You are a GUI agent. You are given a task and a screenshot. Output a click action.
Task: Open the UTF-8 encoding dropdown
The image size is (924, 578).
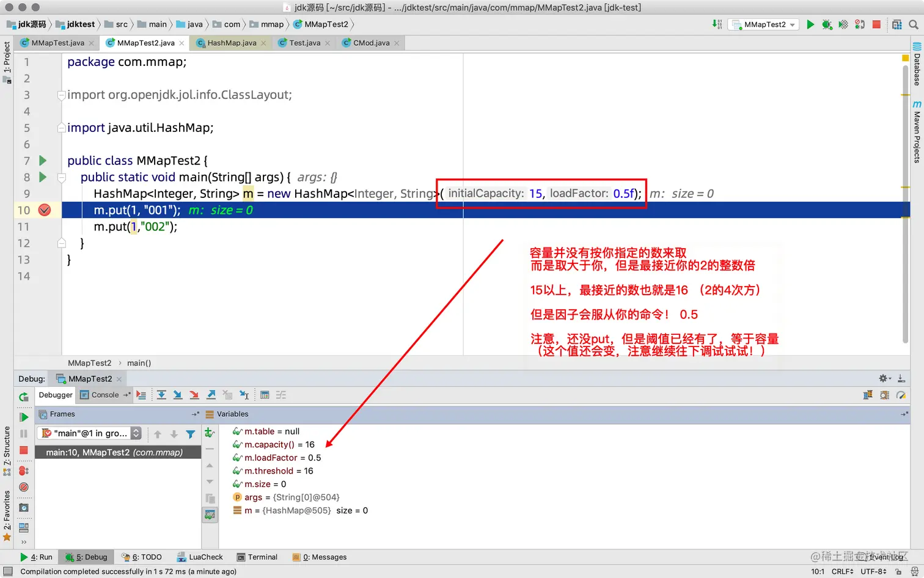pyautogui.click(x=873, y=572)
